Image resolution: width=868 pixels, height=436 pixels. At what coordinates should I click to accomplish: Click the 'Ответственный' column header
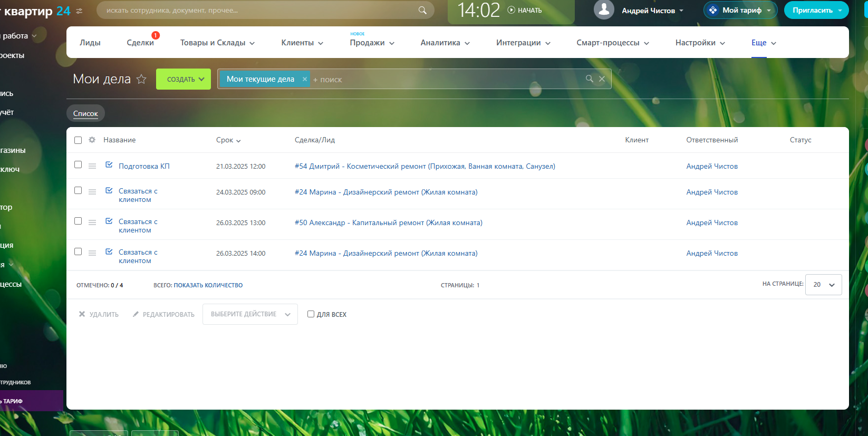[x=712, y=140]
